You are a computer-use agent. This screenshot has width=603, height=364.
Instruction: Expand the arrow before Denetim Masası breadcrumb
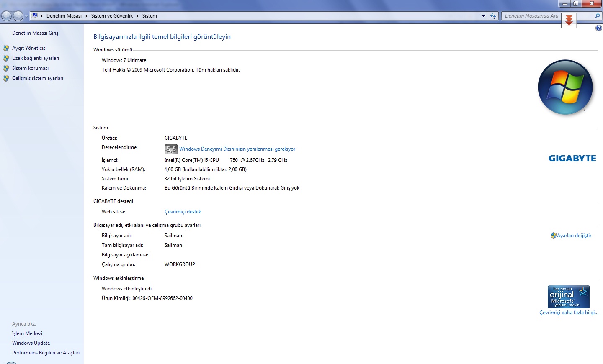(x=42, y=16)
